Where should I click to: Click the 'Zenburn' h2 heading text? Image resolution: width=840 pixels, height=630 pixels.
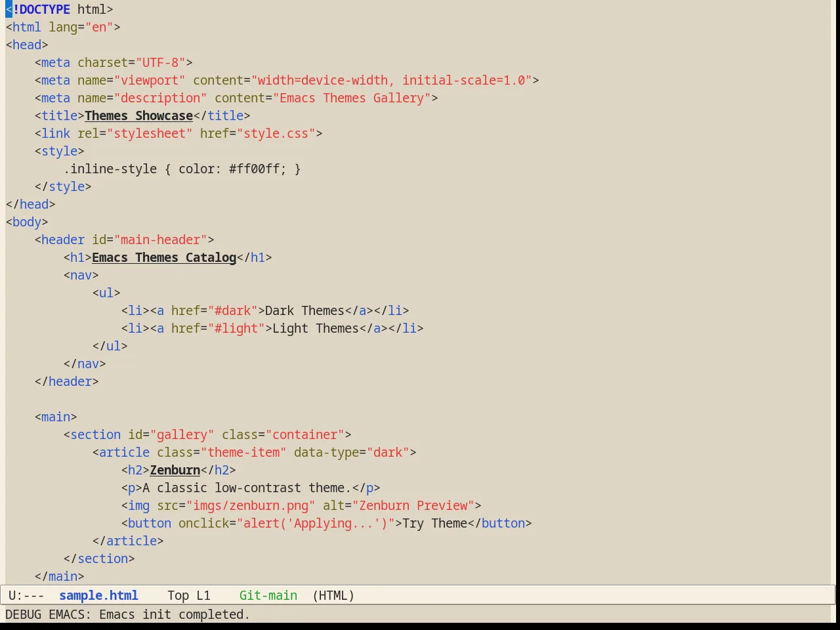click(x=175, y=470)
